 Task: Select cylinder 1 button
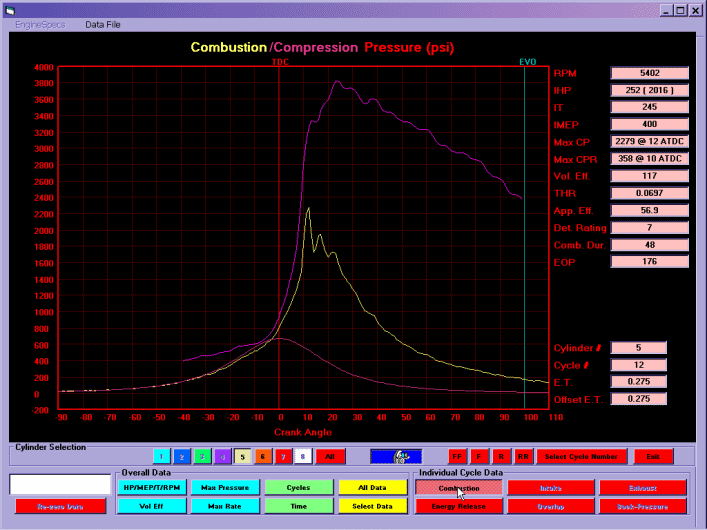pyautogui.click(x=162, y=456)
